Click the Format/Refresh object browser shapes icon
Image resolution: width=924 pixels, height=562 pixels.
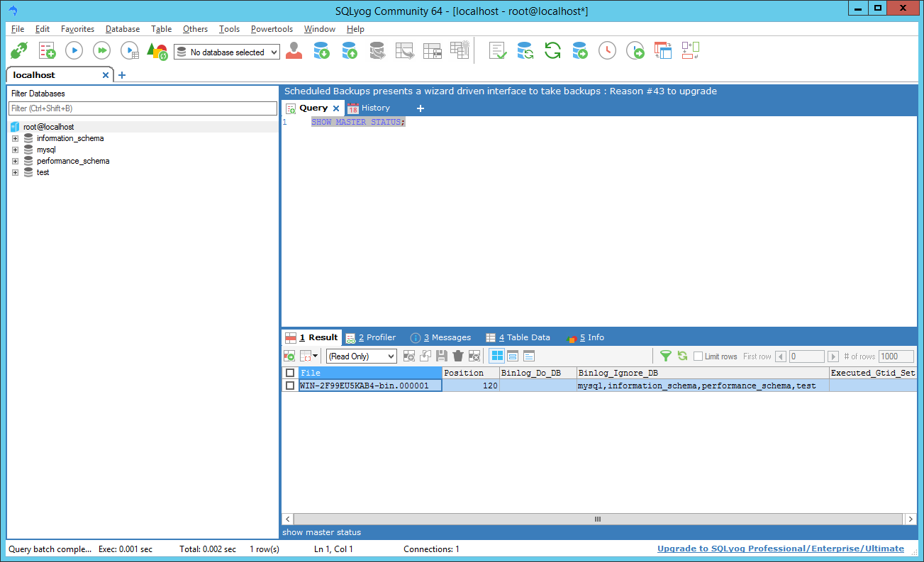tap(157, 51)
